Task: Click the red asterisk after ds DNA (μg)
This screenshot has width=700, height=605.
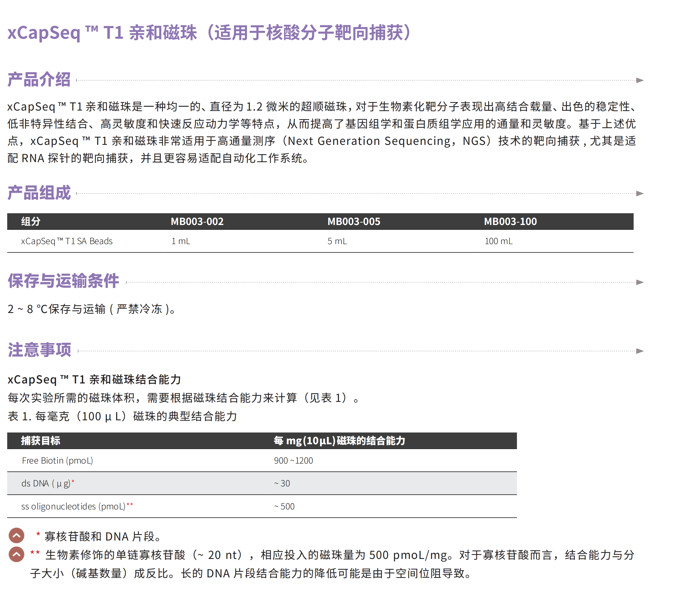Action: (x=73, y=482)
